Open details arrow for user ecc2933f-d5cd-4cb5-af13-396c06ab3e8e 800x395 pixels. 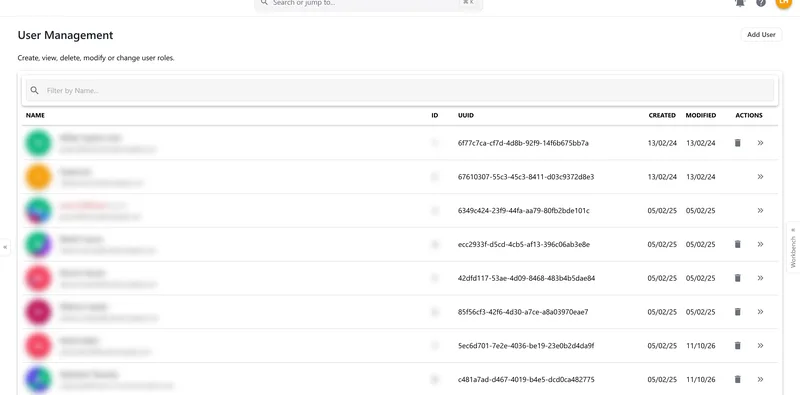coord(760,244)
